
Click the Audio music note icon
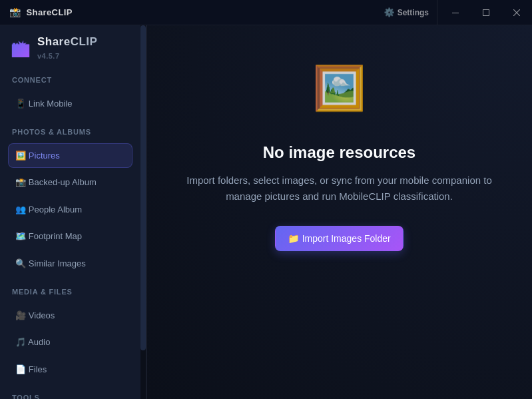pyautogui.click(x=21, y=342)
